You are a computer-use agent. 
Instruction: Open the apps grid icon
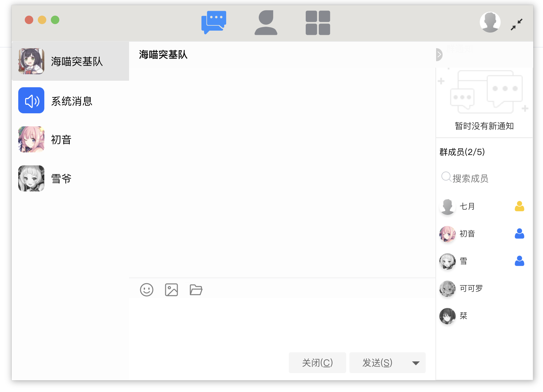(318, 22)
